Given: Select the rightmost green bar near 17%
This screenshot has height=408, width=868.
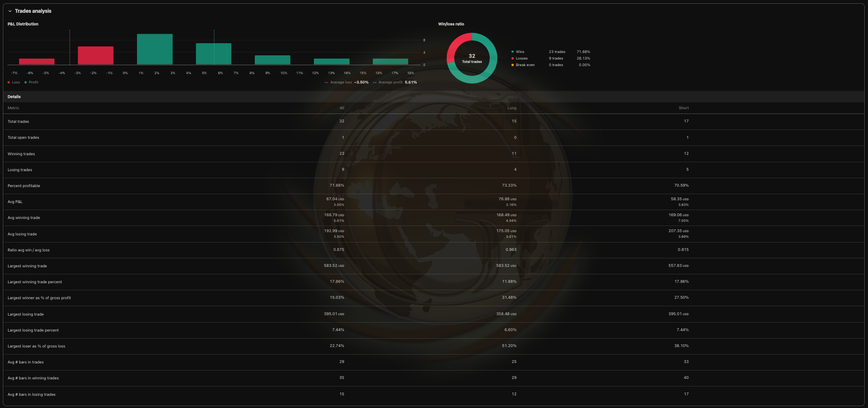Looking at the screenshot, I should click(390, 61).
